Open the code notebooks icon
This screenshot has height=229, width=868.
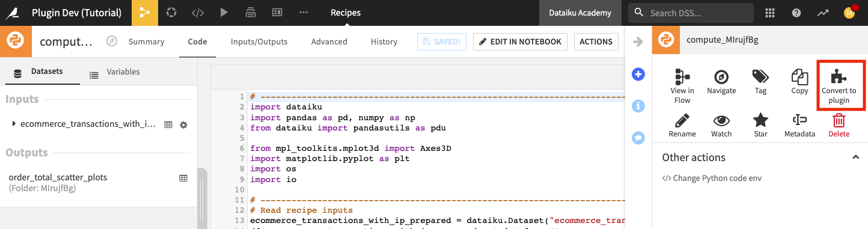198,13
